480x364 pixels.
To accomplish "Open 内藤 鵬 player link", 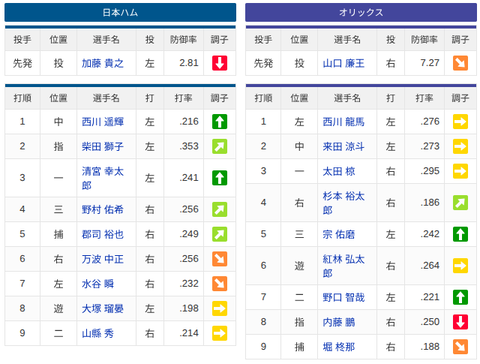I will tap(339, 322).
